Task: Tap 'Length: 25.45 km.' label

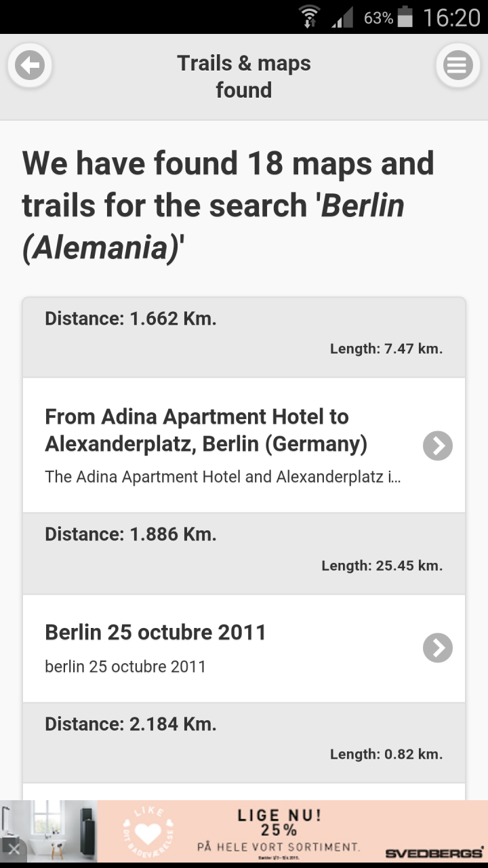Action: pyautogui.click(x=382, y=566)
